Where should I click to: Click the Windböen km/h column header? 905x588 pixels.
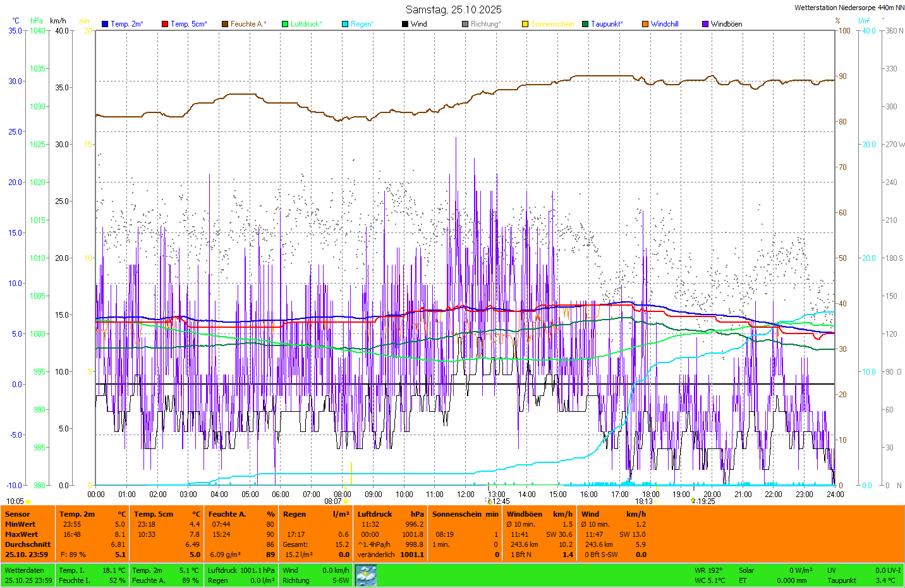(x=539, y=514)
